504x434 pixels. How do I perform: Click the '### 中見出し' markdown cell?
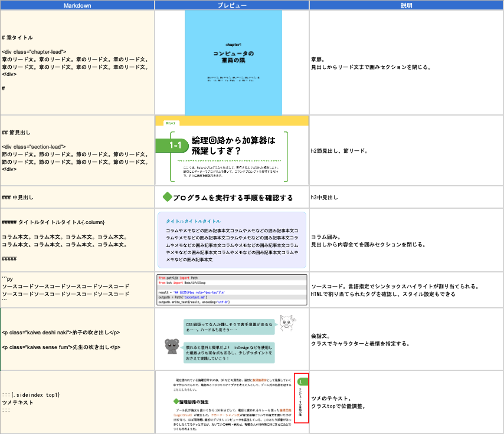coord(18,197)
